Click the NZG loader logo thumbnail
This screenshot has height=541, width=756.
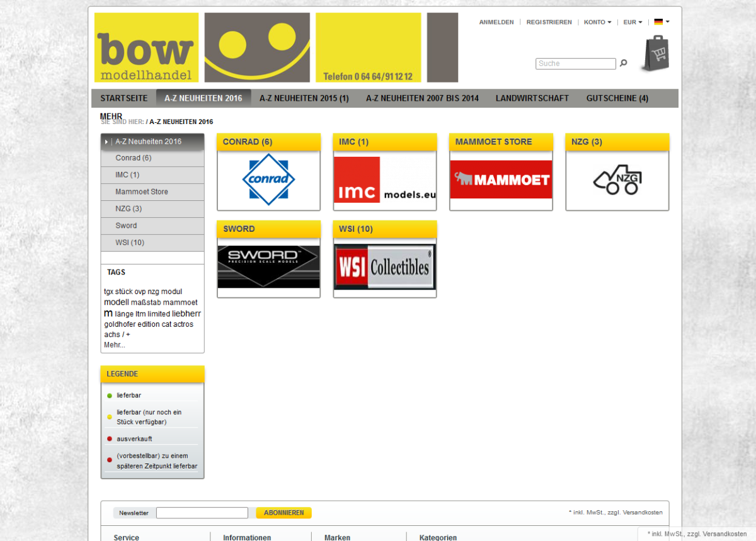pyautogui.click(x=617, y=179)
